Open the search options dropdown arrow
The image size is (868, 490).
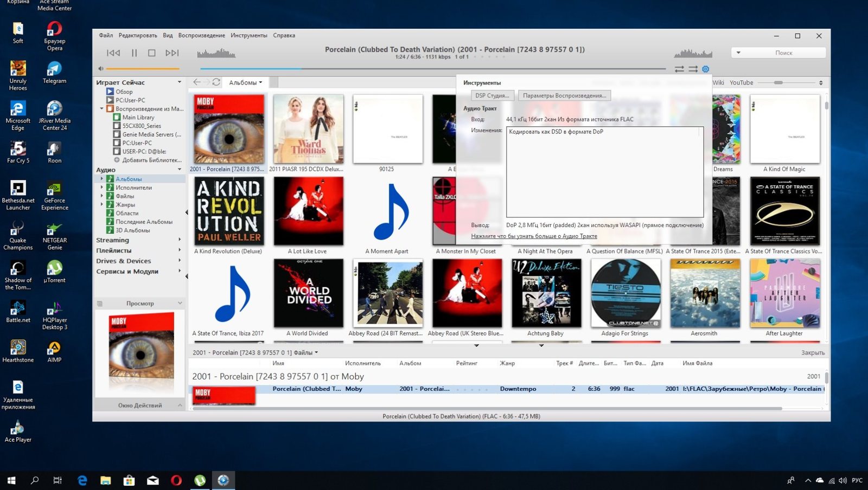738,53
